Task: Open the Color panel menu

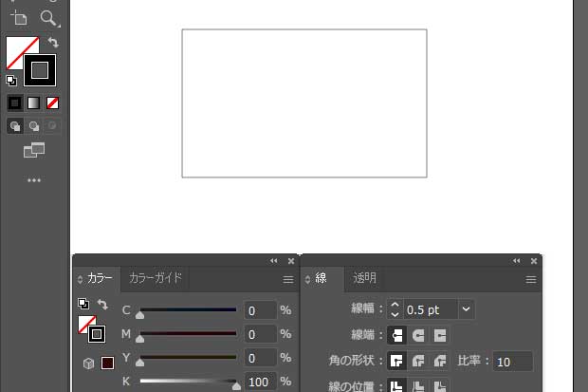Action: pos(288,280)
